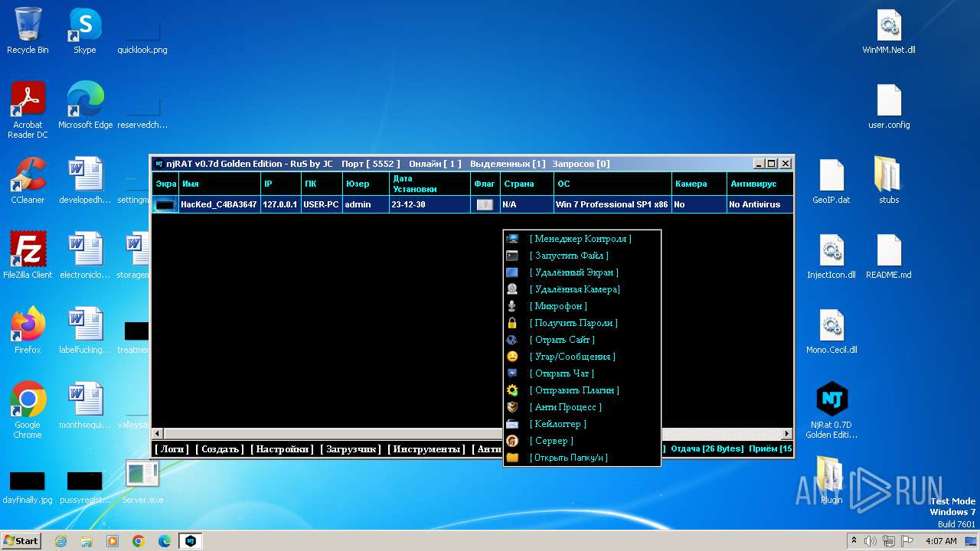This screenshot has width=980, height=551.
Task: Select the NjRat 0.7D Golden Edition desktop icon
Action: [831, 410]
